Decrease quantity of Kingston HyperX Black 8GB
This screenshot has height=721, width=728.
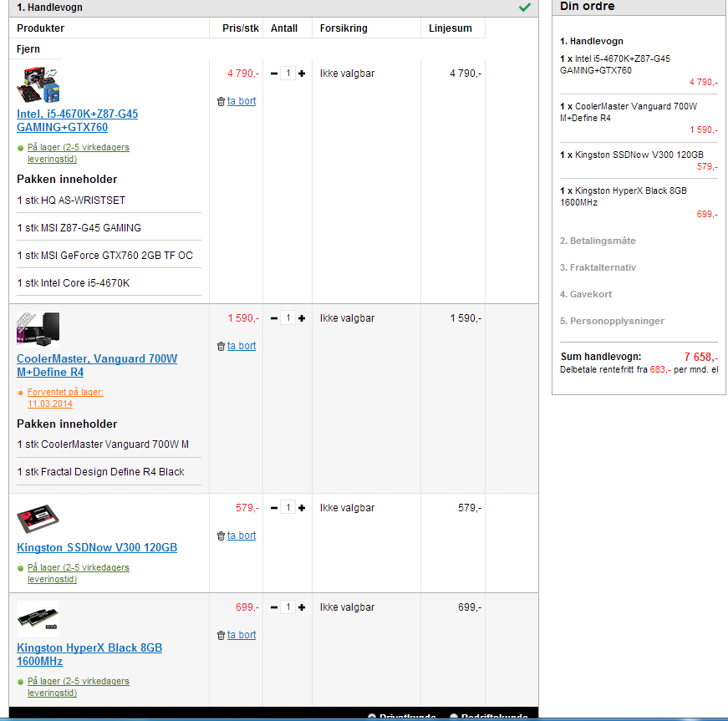(x=274, y=607)
